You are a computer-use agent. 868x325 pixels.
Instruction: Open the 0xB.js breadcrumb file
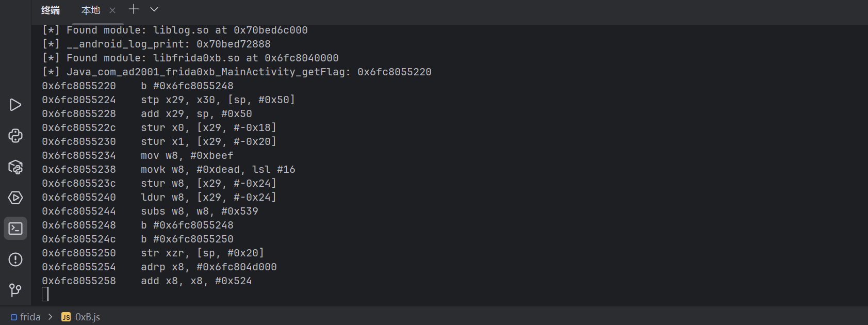pos(81,317)
